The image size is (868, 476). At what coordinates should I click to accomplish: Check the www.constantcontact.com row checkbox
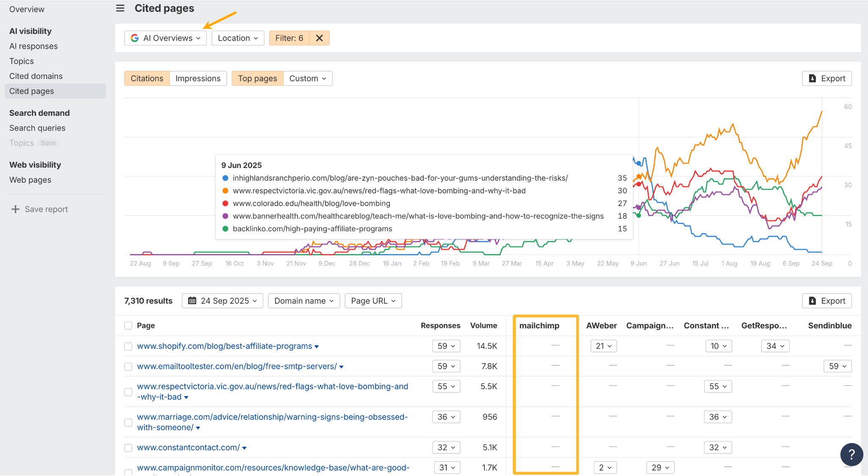(x=128, y=448)
